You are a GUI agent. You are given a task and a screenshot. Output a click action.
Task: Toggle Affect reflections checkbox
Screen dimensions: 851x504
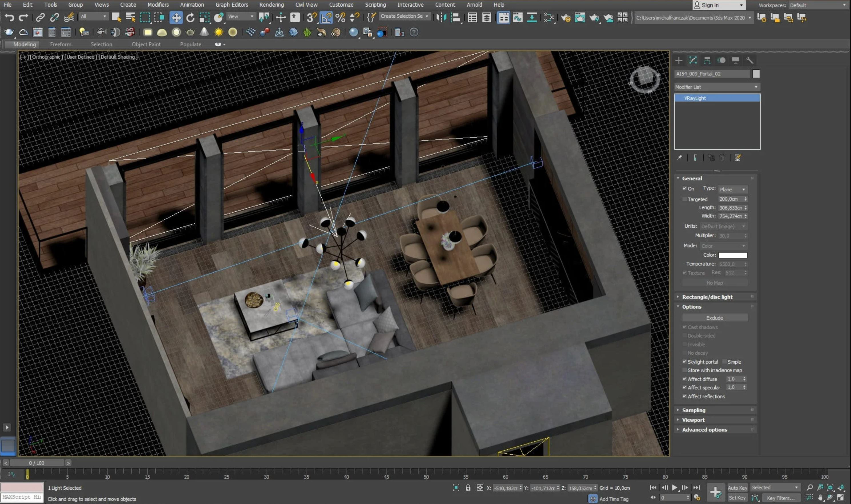(684, 396)
